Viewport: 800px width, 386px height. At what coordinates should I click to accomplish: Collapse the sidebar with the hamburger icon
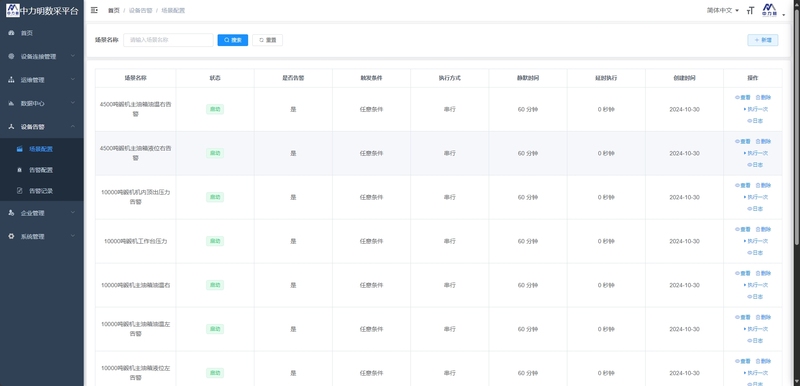tap(94, 10)
